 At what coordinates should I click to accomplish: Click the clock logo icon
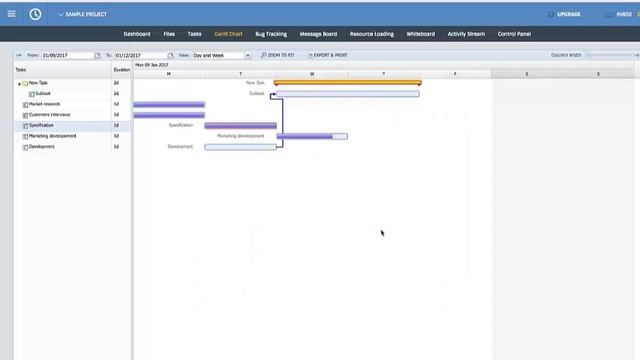click(x=35, y=14)
